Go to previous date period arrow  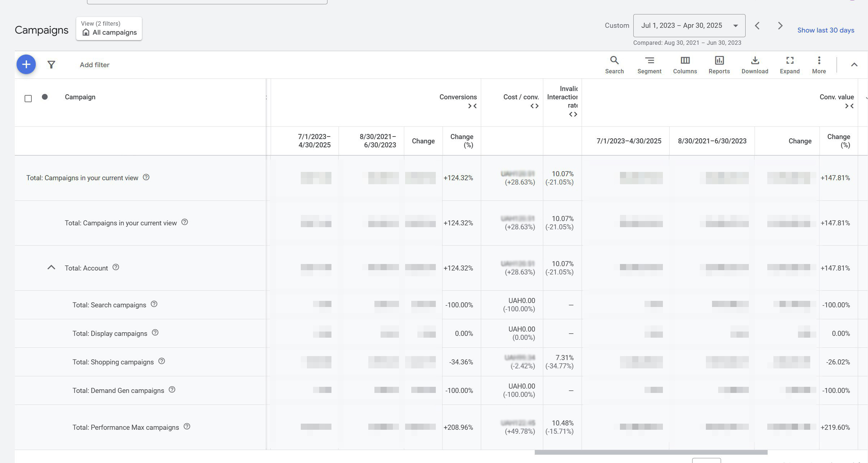pyautogui.click(x=758, y=26)
